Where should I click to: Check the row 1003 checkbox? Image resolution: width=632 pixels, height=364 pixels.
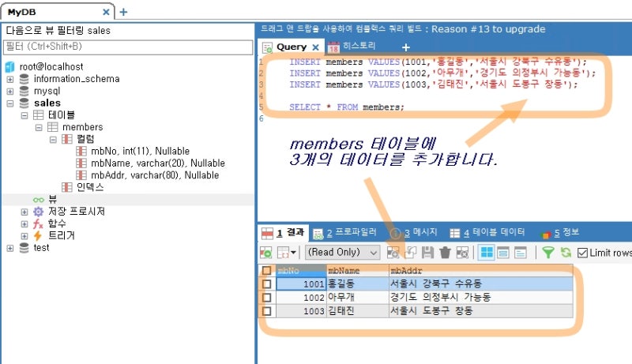(x=266, y=311)
